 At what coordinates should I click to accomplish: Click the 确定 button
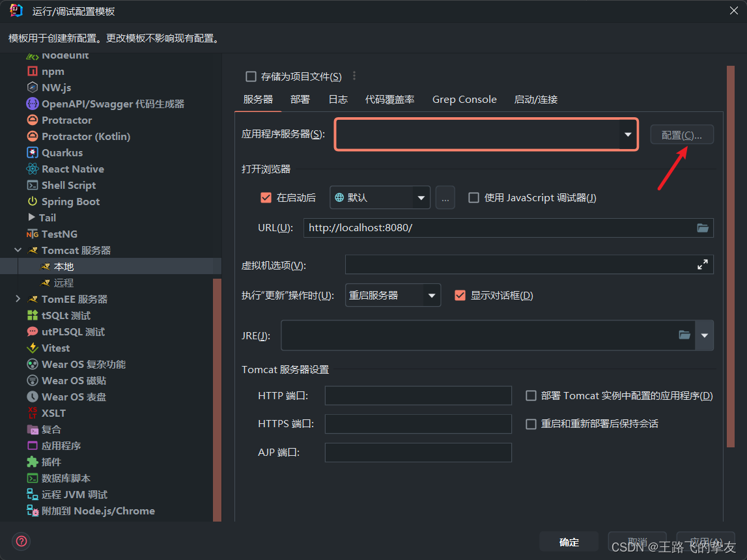tap(569, 542)
